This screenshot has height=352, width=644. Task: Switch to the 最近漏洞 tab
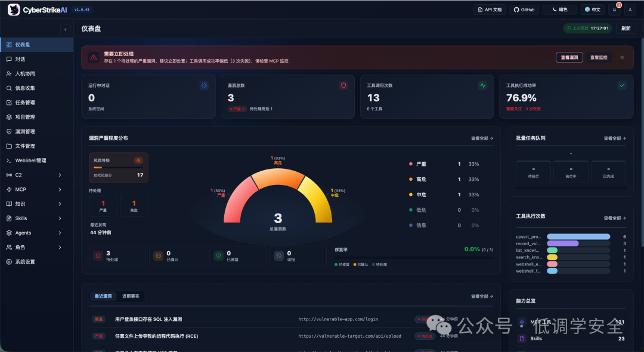(103, 296)
